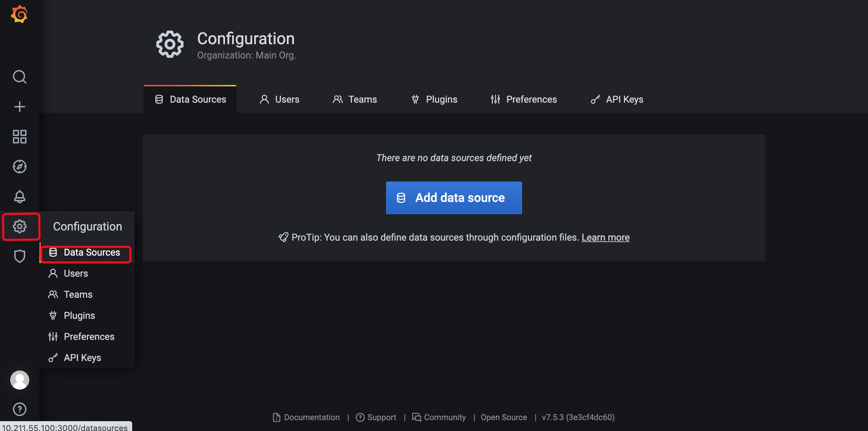Screen dimensions: 868x431
Task: Click the v7.5.3 version footer link
Action: click(578, 417)
